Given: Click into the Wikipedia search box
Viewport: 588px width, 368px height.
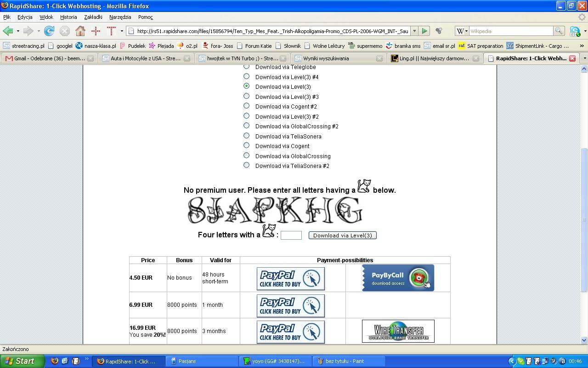Looking at the screenshot, I should 511,31.
